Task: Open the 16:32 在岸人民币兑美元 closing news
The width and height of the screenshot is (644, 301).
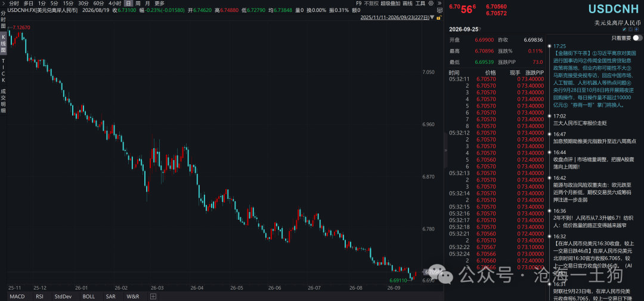Action: [593, 257]
